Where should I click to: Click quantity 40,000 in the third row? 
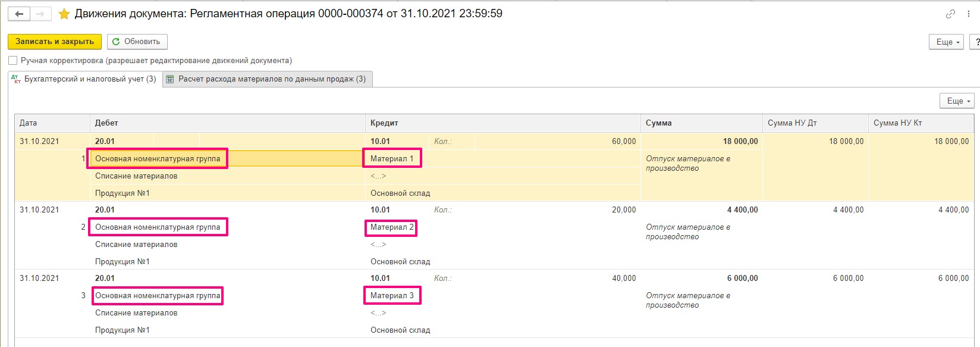[x=624, y=279]
